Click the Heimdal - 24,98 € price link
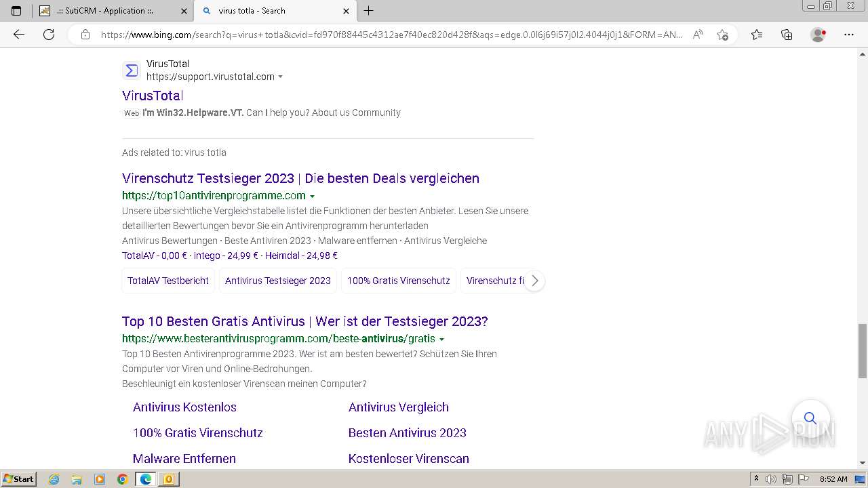 (x=301, y=256)
